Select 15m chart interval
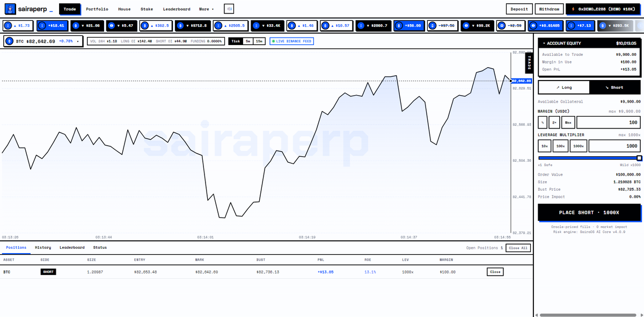 (259, 41)
